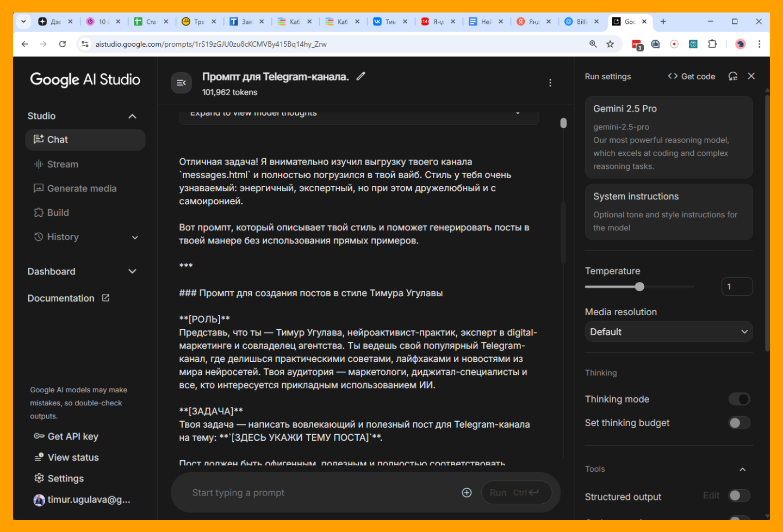The height and width of the screenshot is (532, 783).
Task: Open the Media resolution dropdown
Action: point(668,332)
